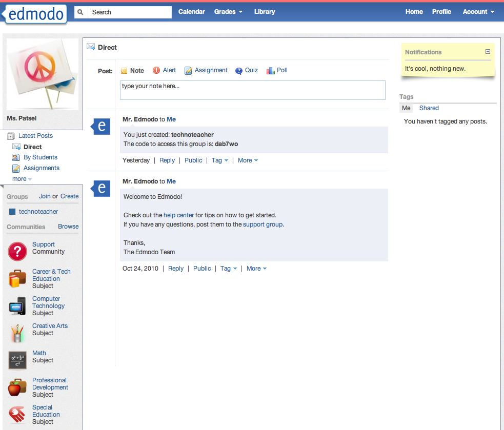Click the Assignment notepad icon in Post row
This screenshot has height=430, width=504.
188,70
